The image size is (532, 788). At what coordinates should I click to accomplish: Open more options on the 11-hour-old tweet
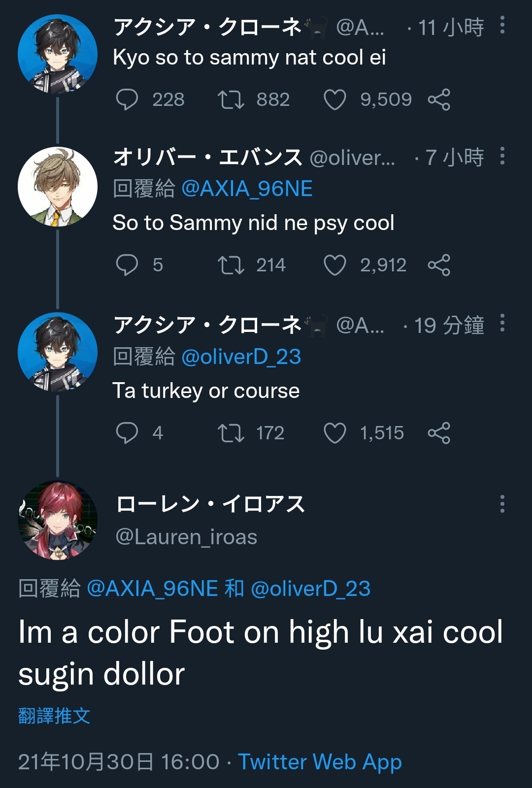coord(502,25)
